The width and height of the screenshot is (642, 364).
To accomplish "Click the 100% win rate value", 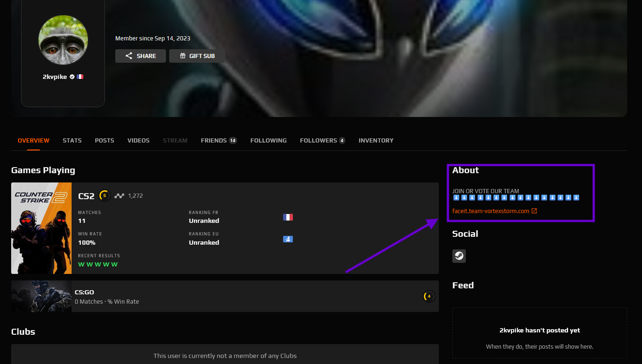I will point(86,242).
